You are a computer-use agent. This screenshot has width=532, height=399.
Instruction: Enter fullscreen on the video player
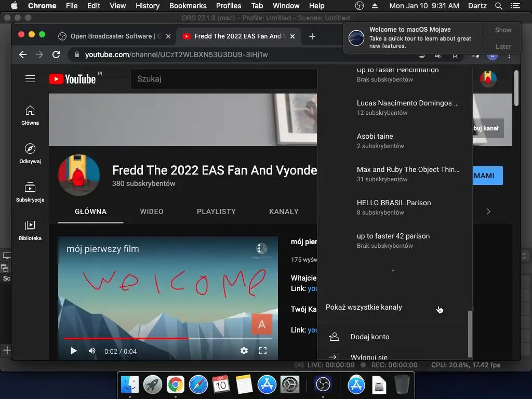(262, 351)
